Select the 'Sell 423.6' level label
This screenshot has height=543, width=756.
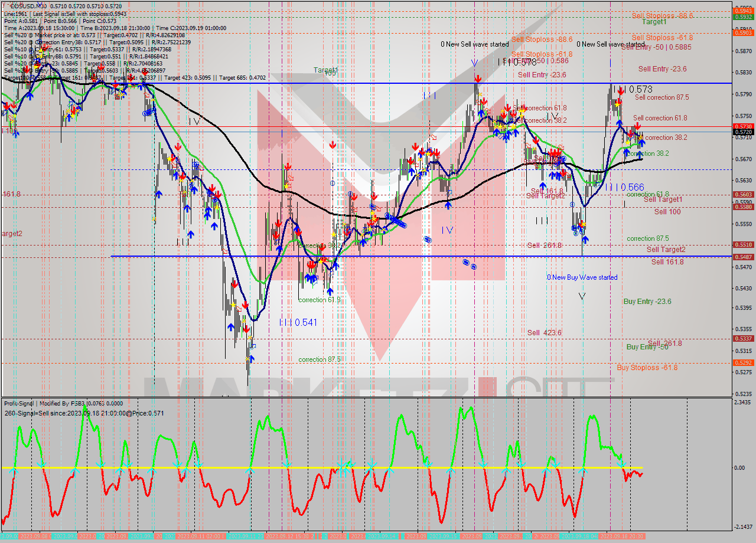tap(544, 333)
